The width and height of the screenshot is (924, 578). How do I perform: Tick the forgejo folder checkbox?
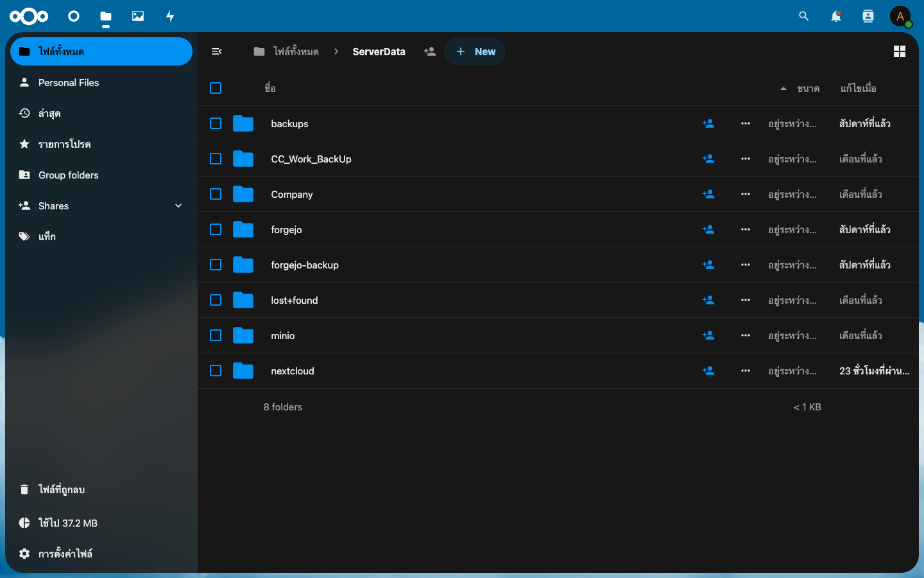[x=216, y=229]
